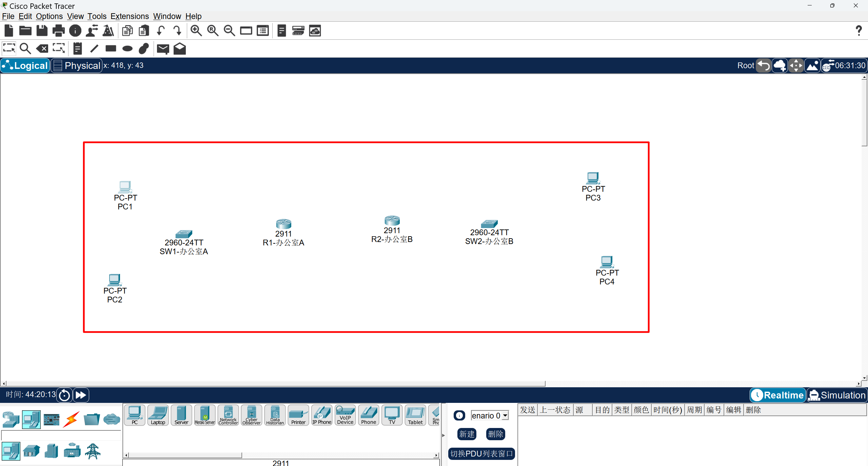Open the Window menu
The height and width of the screenshot is (466, 868).
pyautogui.click(x=167, y=16)
